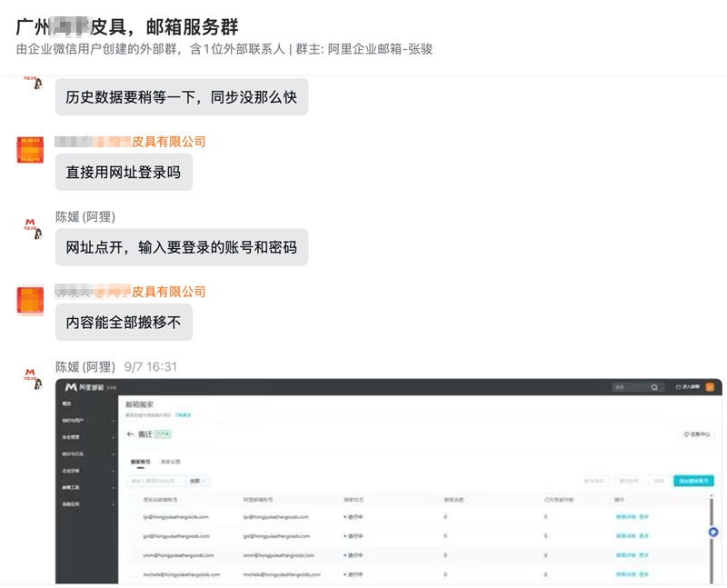The image size is (727, 588).
Task: Click 搬家详情 link in gsl row
Action: point(625,536)
